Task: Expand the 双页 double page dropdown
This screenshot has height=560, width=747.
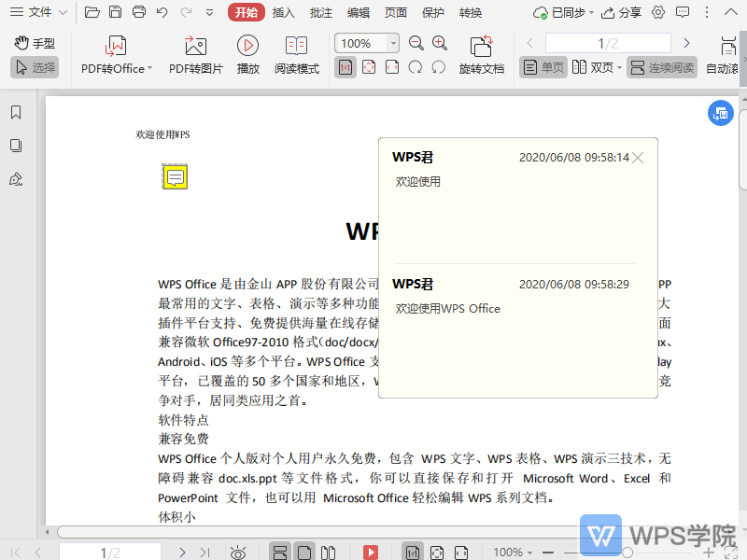Action: pyautogui.click(x=619, y=67)
